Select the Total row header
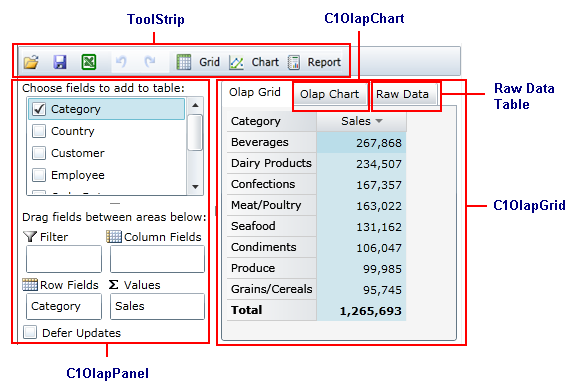The height and width of the screenshot is (389, 572). (271, 310)
